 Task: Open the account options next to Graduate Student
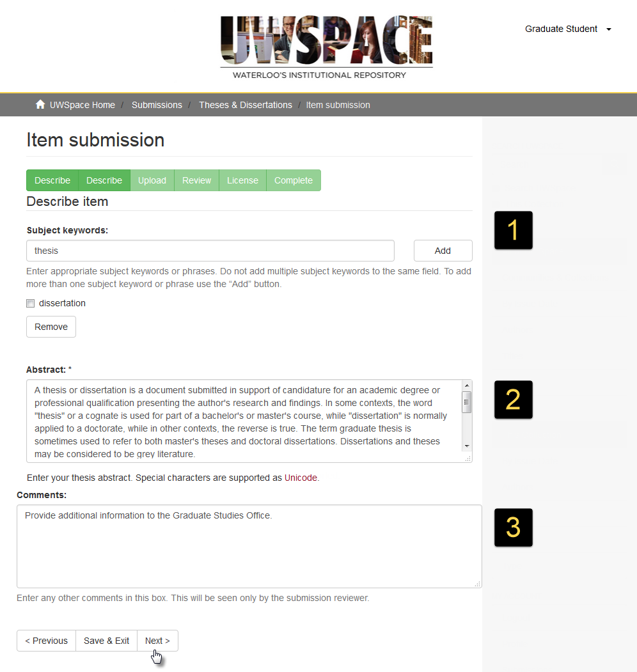(608, 29)
